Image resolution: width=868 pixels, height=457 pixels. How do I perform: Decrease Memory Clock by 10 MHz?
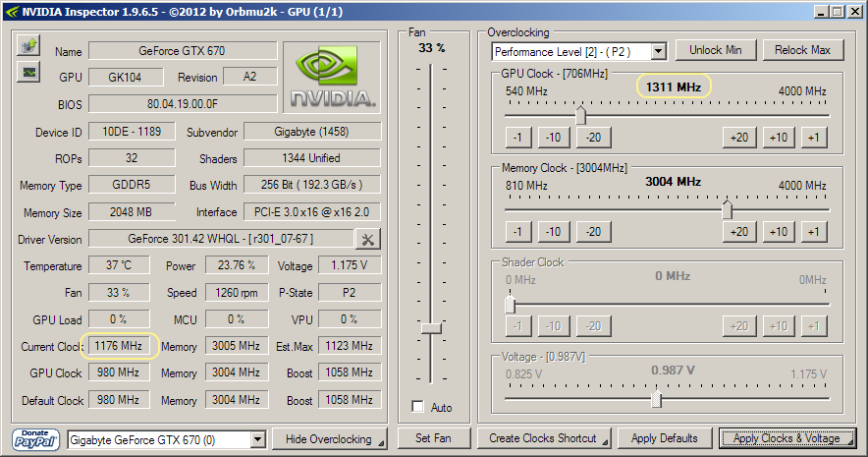(554, 232)
